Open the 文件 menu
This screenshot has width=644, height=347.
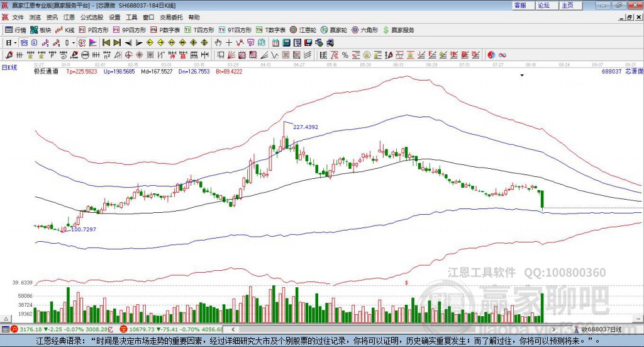pos(18,17)
